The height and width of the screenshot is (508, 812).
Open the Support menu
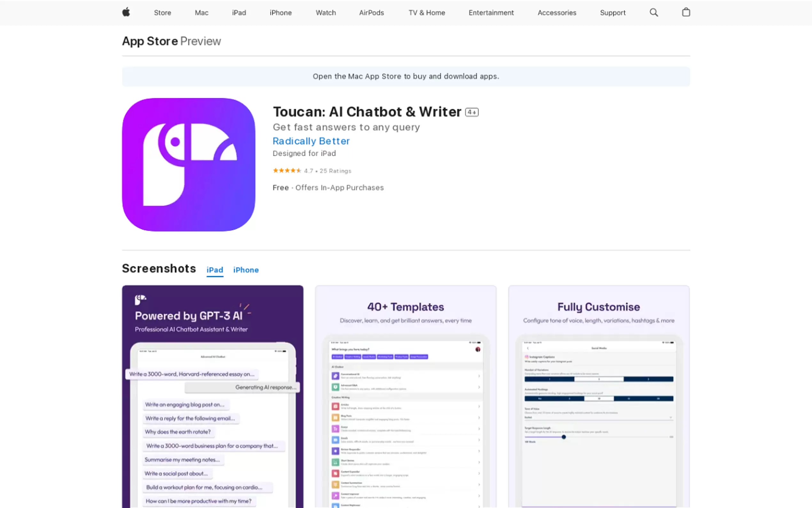click(x=613, y=13)
